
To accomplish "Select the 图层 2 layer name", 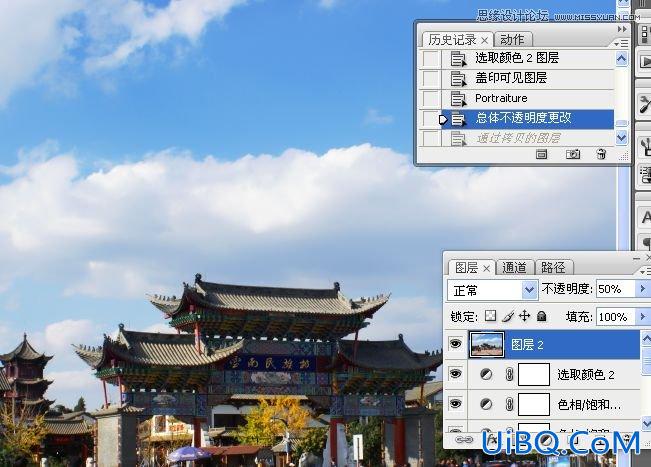I will click(527, 345).
